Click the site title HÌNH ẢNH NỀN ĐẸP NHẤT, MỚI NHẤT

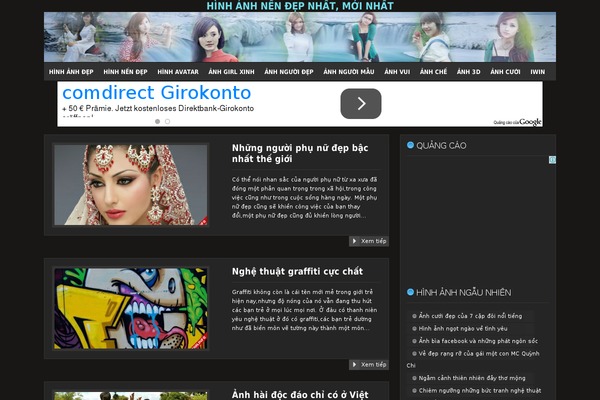(300, 6)
